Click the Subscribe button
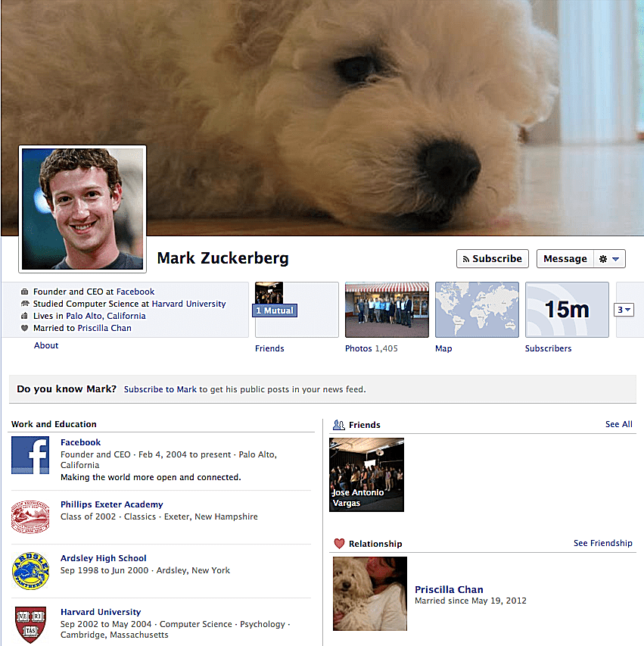Viewport: 644px width, 646px height. coord(493,259)
